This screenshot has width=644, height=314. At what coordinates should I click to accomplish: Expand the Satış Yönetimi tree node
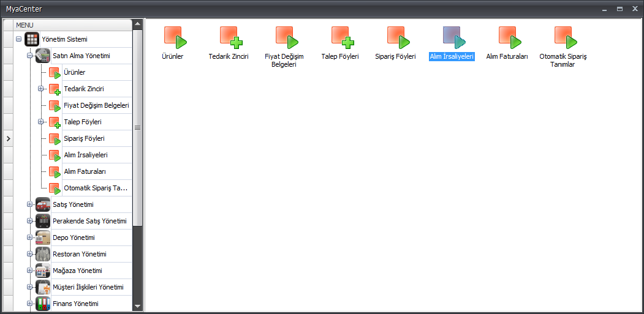(x=29, y=204)
